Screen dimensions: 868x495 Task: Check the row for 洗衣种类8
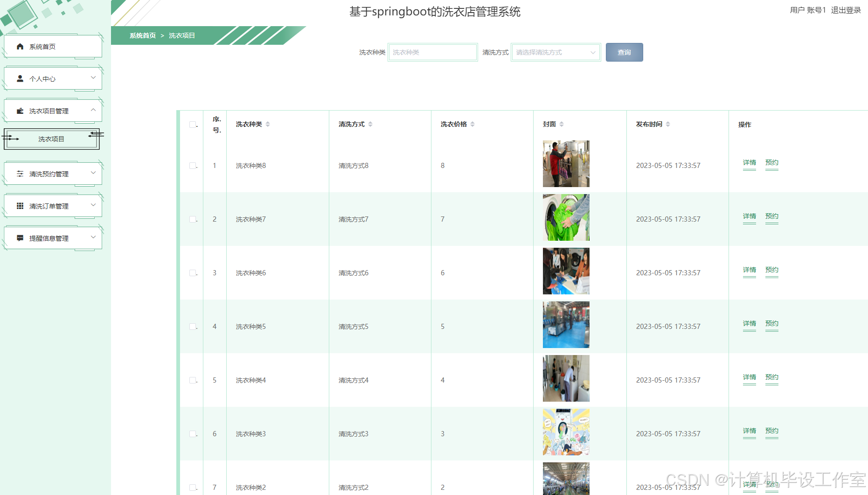click(x=193, y=166)
